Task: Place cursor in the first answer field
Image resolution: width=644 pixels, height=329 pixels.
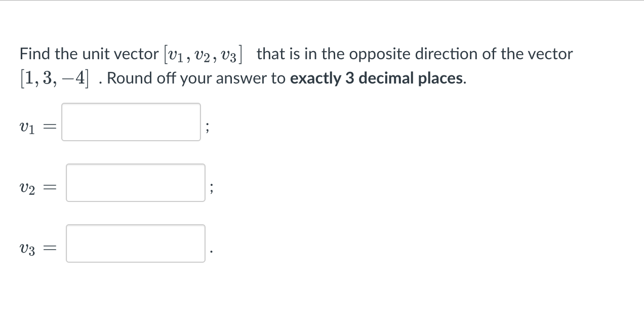Action: (131, 121)
